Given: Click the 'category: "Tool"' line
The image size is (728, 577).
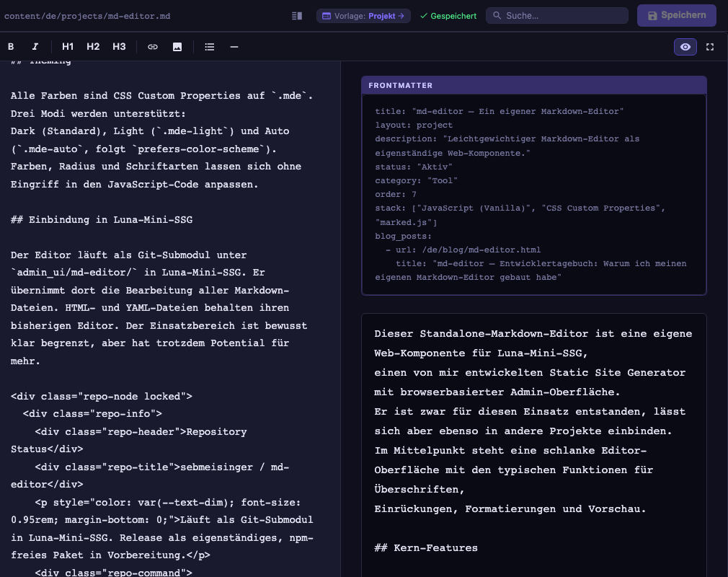Looking at the screenshot, I should click(417, 181).
